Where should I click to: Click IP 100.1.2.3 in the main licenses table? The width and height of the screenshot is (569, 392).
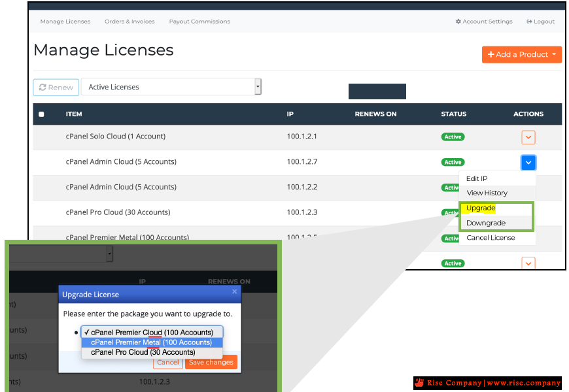(302, 212)
